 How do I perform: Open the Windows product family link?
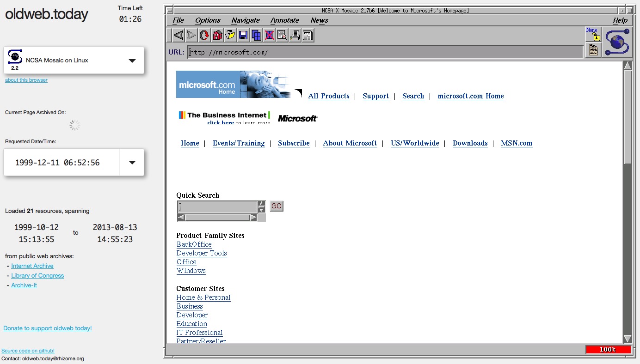[191, 271]
